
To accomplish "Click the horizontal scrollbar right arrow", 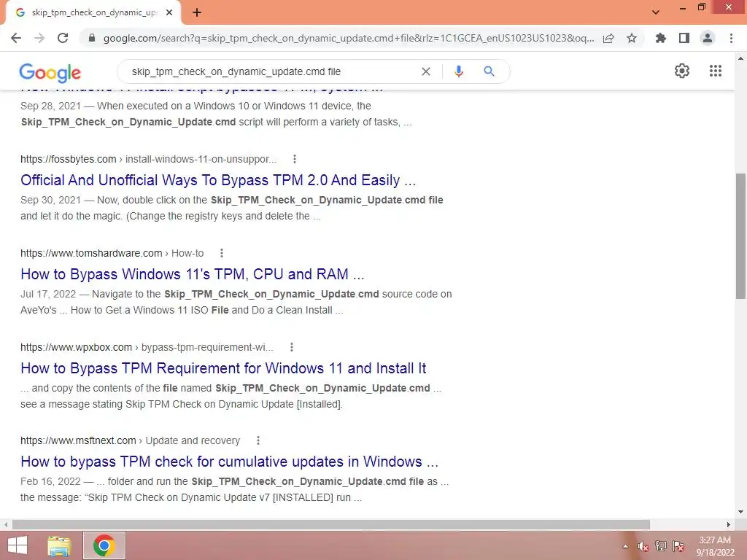I will point(729,524).
